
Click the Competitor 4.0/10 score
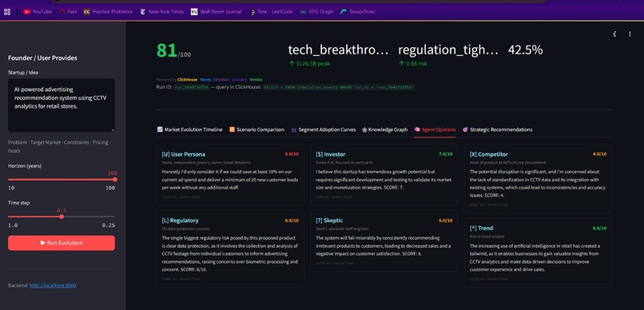point(599,154)
